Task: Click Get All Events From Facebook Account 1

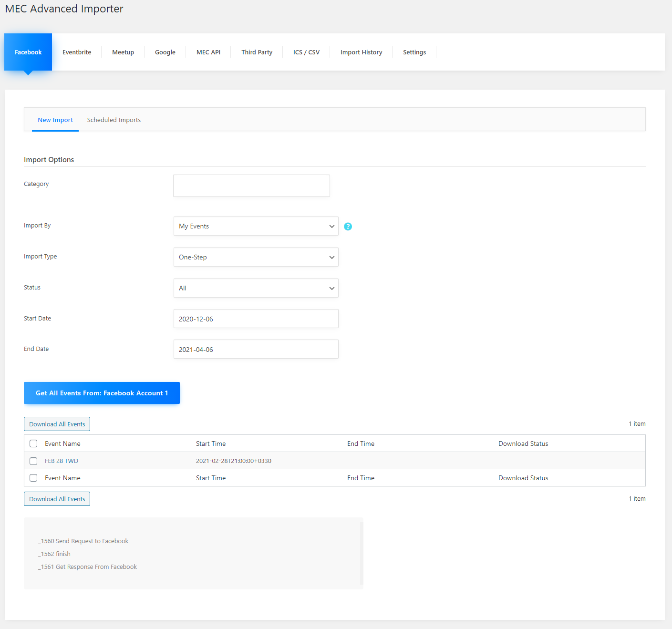Action: [102, 393]
